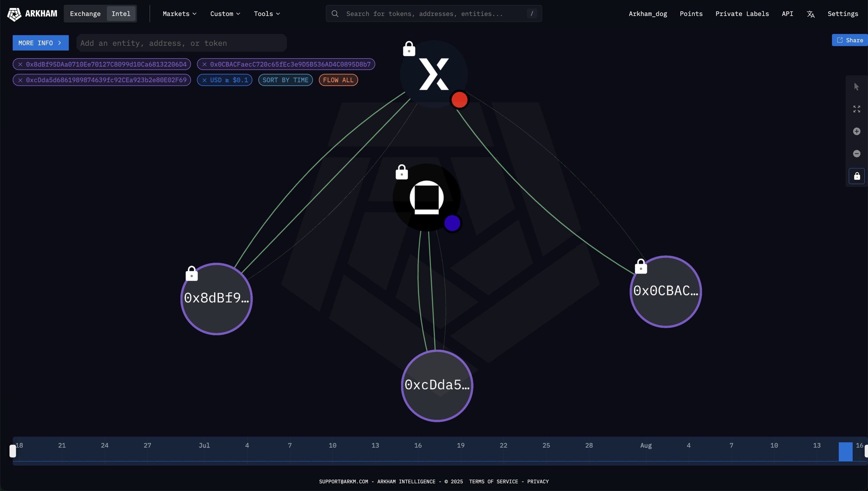Expand the Tools dropdown
This screenshot has width=868, height=491.
[267, 14]
